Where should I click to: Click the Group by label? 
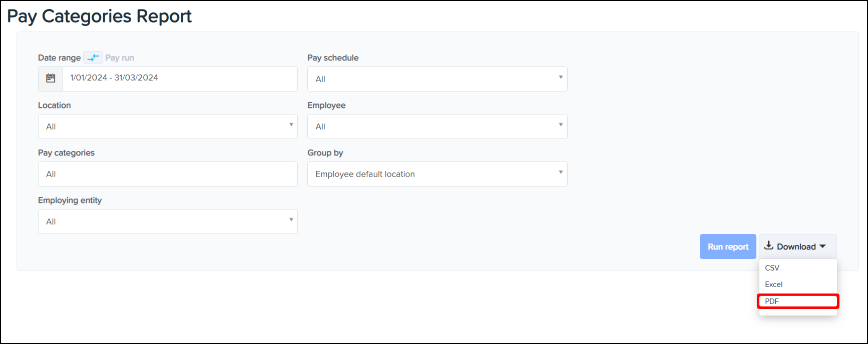click(x=325, y=153)
